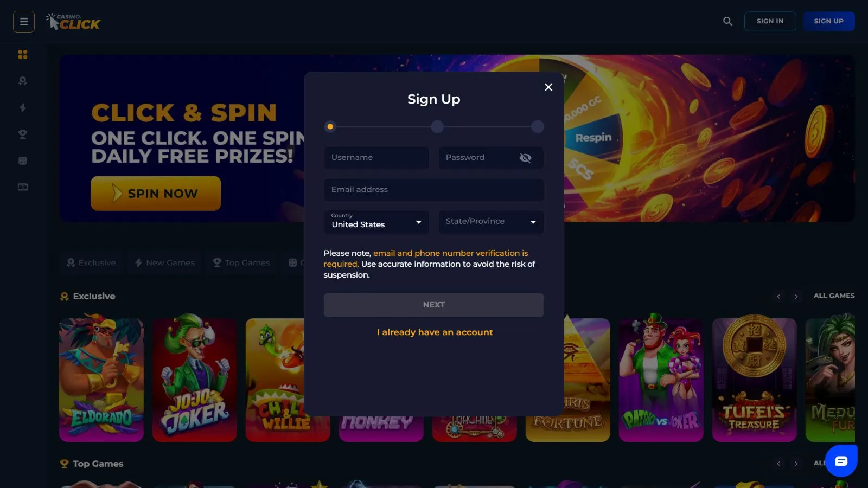The height and width of the screenshot is (488, 868).
Task: Focus the Email address field
Action: (x=434, y=190)
